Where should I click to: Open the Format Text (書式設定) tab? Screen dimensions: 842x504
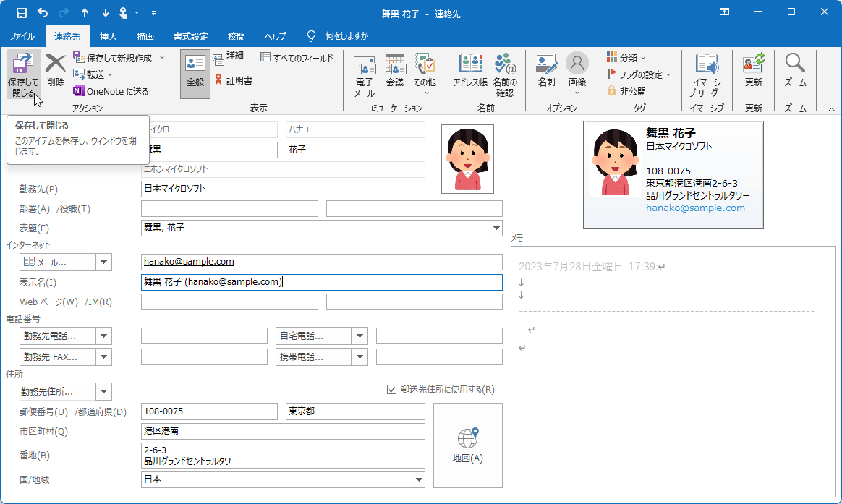click(191, 36)
